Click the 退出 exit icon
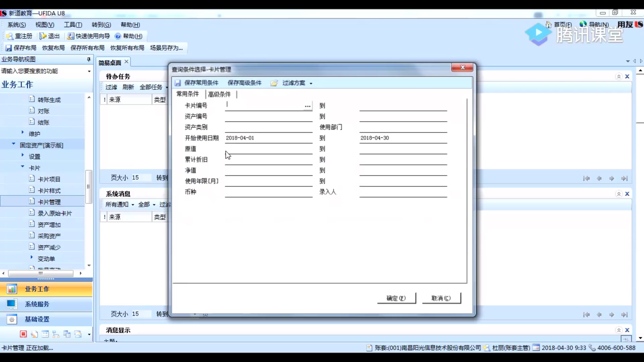 43,36
